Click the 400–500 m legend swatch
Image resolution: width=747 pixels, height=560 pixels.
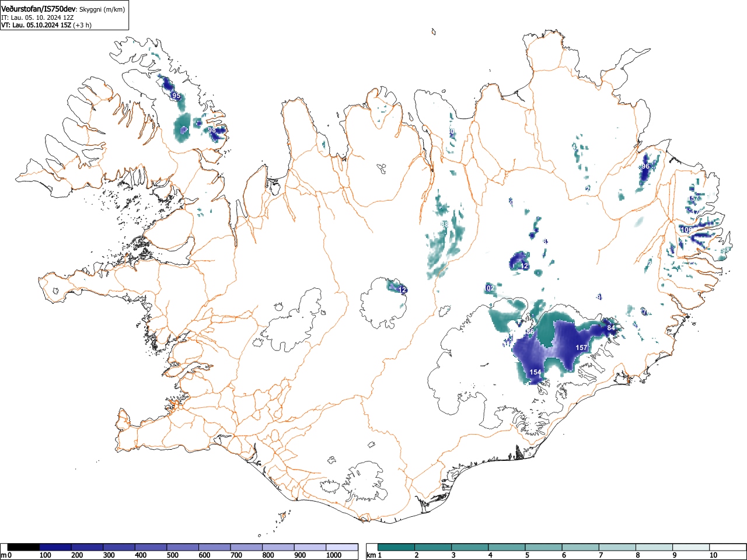[151, 547]
